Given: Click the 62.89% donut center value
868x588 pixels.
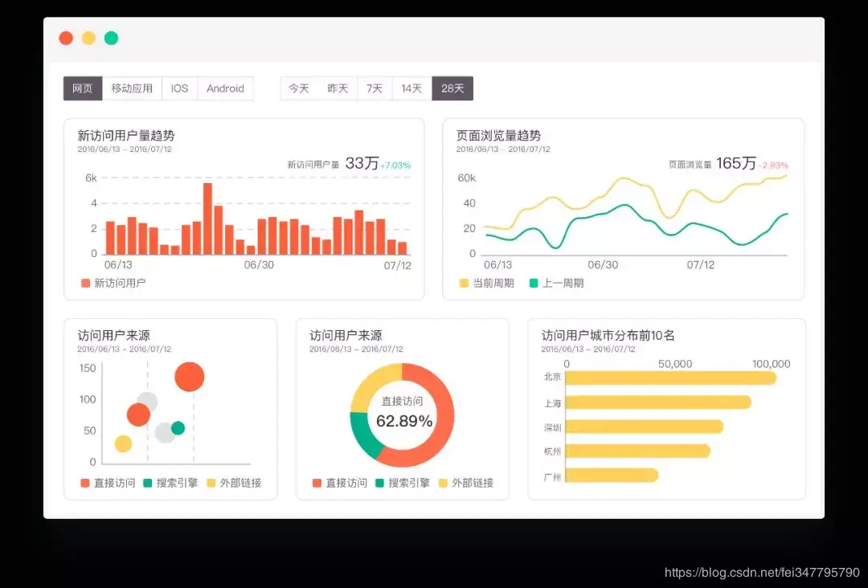Looking at the screenshot, I should (x=404, y=421).
